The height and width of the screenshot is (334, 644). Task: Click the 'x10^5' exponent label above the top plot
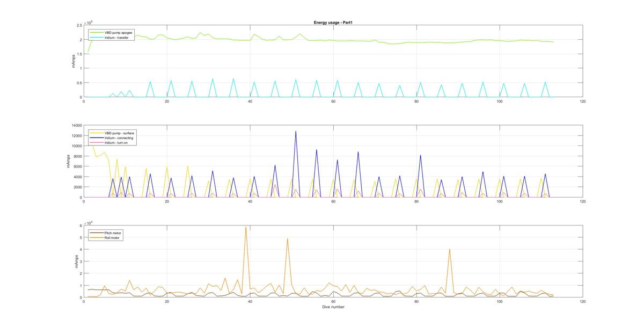(89, 22)
